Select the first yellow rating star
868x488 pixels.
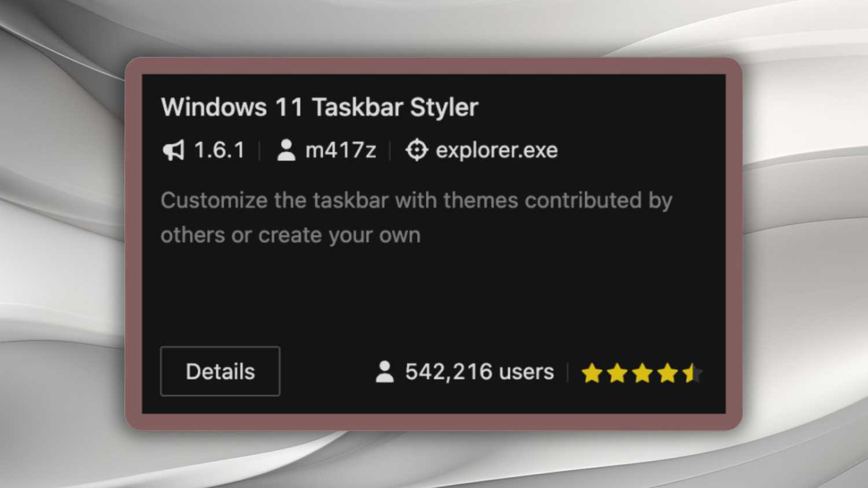tap(592, 374)
